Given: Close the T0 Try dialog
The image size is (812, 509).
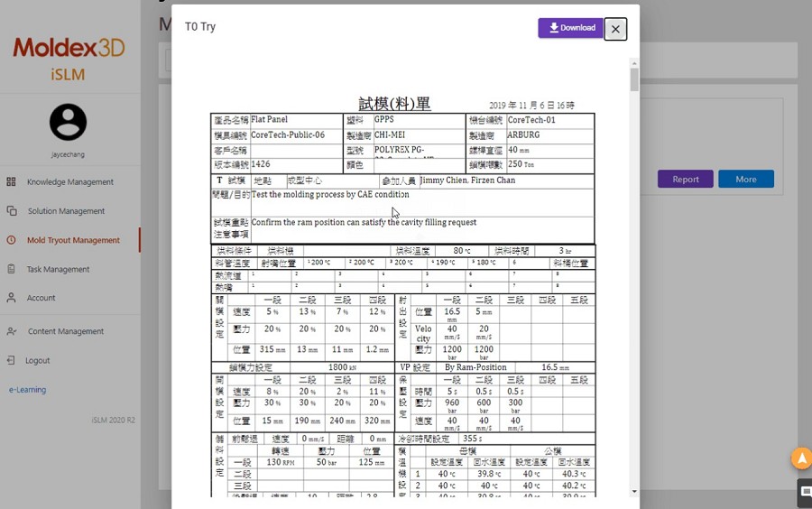Looking at the screenshot, I should coord(615,29).
